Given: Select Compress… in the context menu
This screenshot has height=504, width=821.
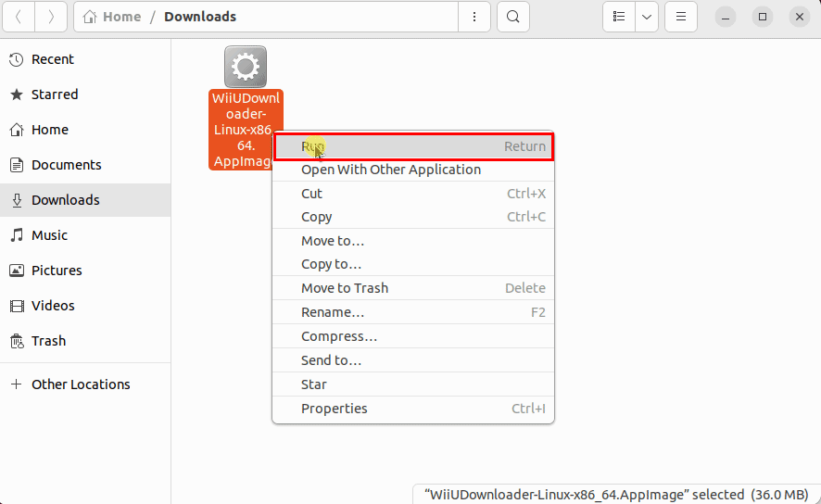Looking at the screenshot, I should (x=339, y=336).
